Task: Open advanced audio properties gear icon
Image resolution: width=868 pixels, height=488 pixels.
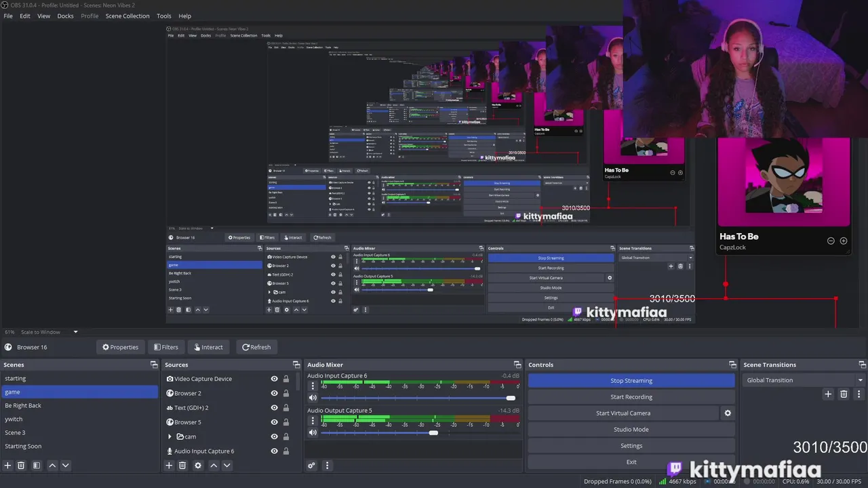Action: 311,466
